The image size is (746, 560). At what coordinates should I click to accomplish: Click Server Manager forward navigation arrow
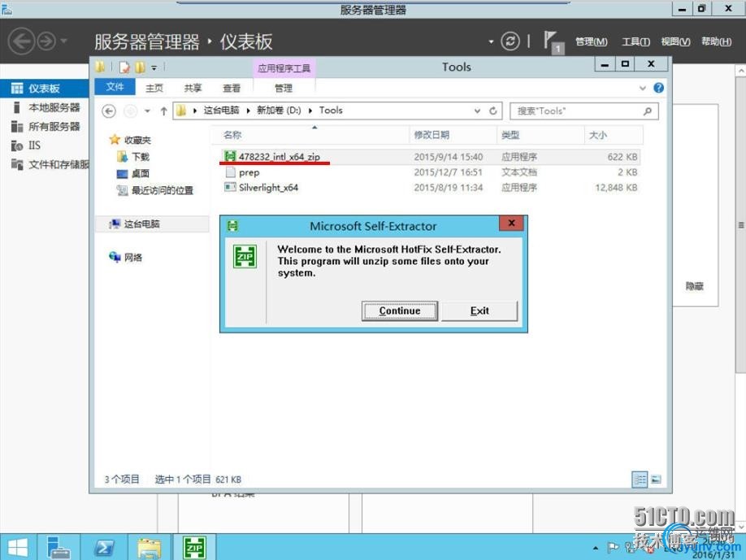[46, 41]
